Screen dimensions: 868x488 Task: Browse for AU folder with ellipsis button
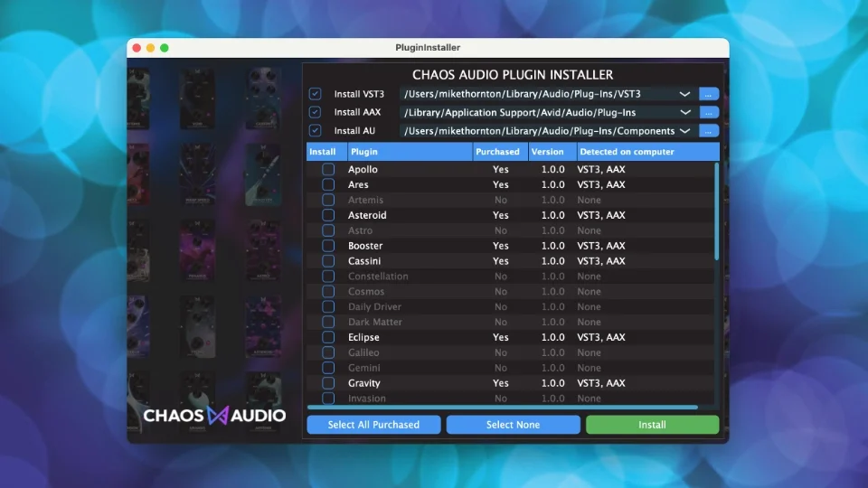709,131
